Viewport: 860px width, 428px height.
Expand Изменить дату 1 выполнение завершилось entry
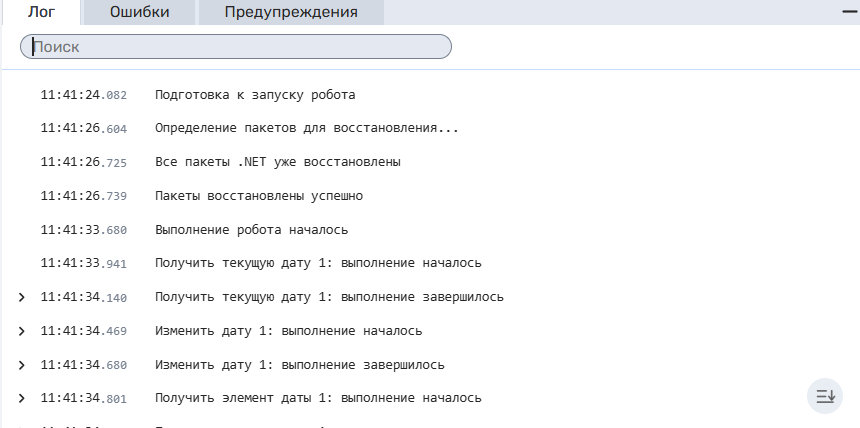click(x=21, y=365)
